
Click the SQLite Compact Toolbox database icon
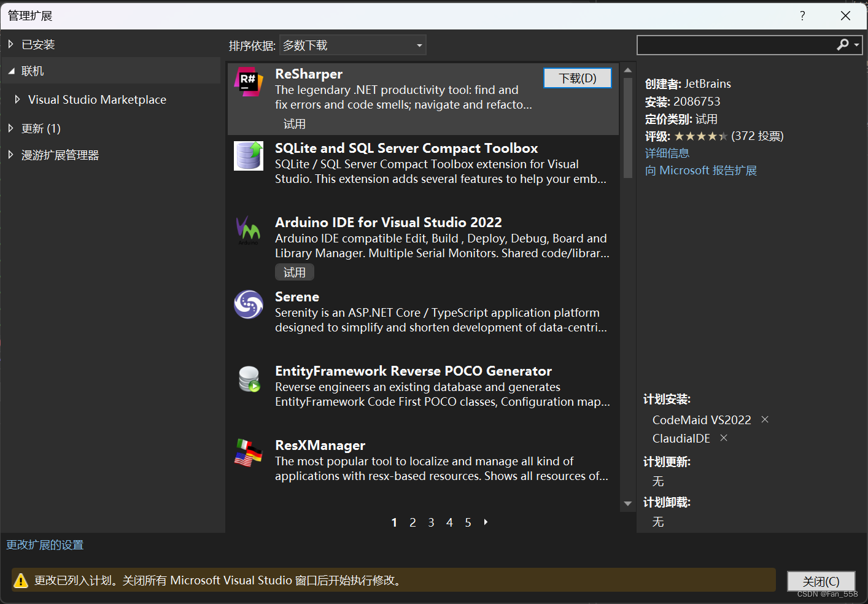pos(249,156)
